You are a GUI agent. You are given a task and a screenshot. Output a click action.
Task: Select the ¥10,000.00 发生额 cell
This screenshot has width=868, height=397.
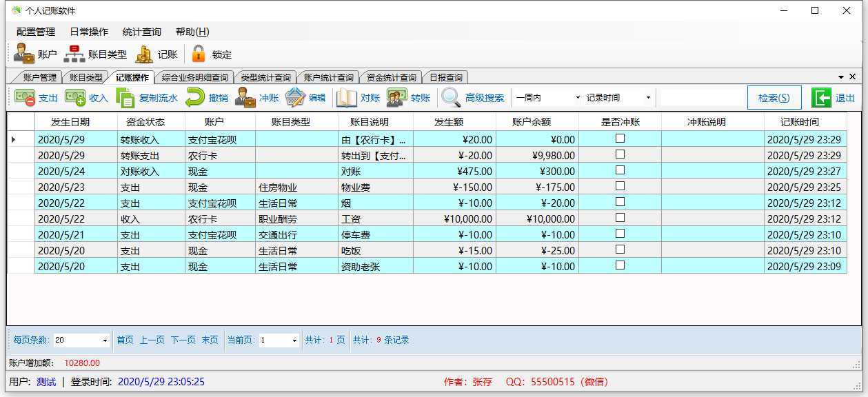tap(454, 218)
